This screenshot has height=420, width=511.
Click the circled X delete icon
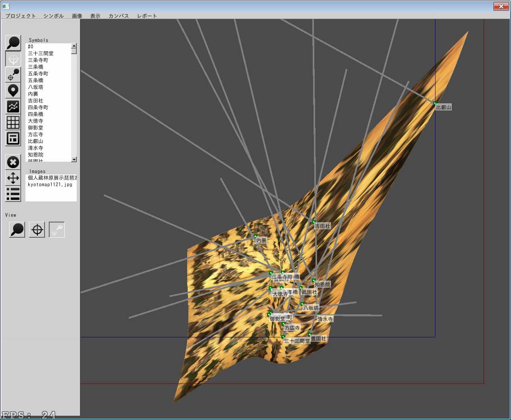(x=13, y=162)
